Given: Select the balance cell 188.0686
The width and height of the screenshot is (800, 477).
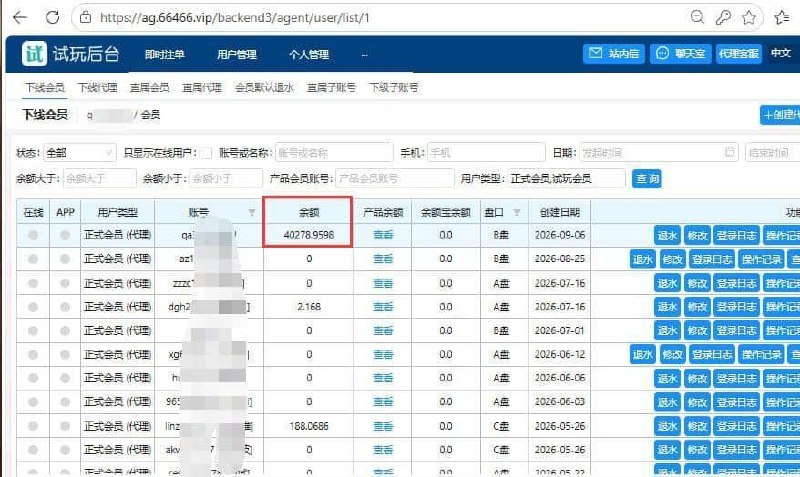Looking at the screenshot, I should point(308,426).
